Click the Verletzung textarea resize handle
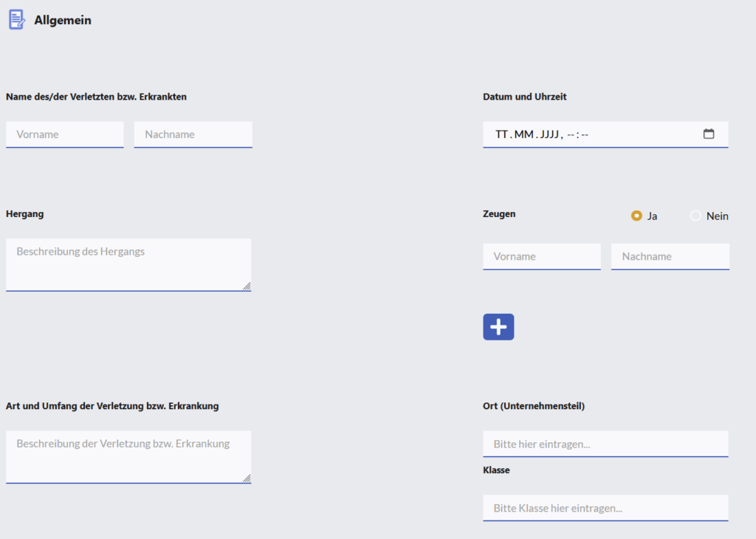 click(x=247, y=478)
